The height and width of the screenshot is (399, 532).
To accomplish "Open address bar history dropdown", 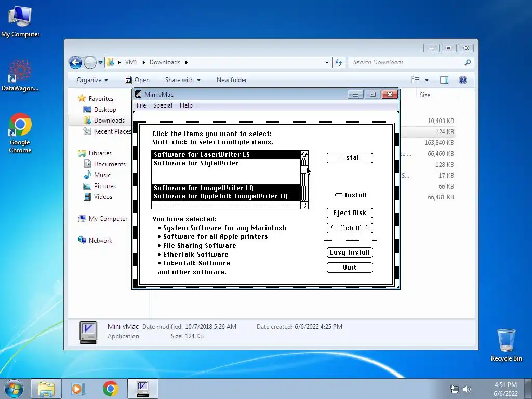I will click(327, 62).
